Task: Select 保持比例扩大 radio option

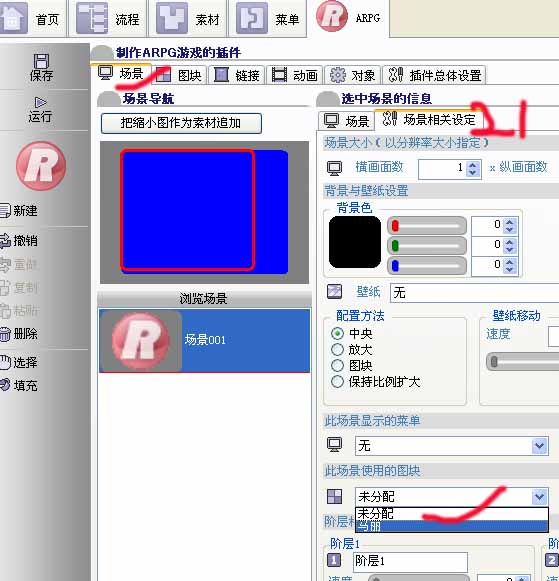Action: pos(337,381)
